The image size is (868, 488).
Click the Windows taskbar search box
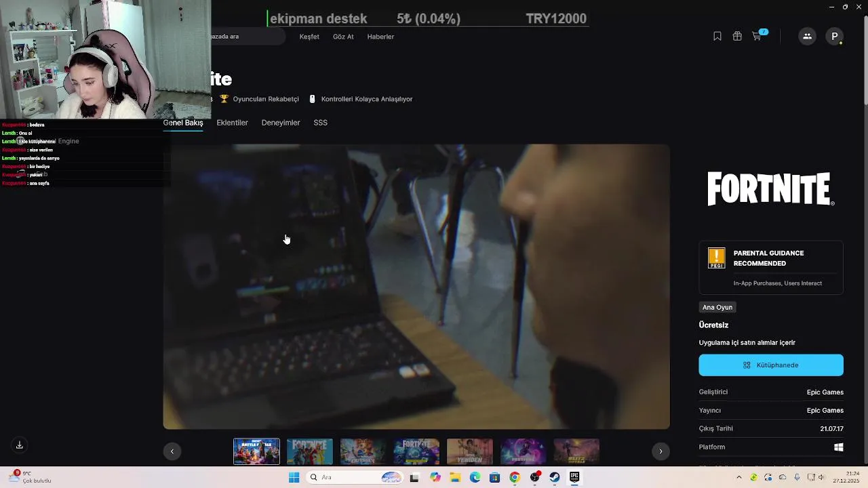pyautogui.click(x=354, y=478)
